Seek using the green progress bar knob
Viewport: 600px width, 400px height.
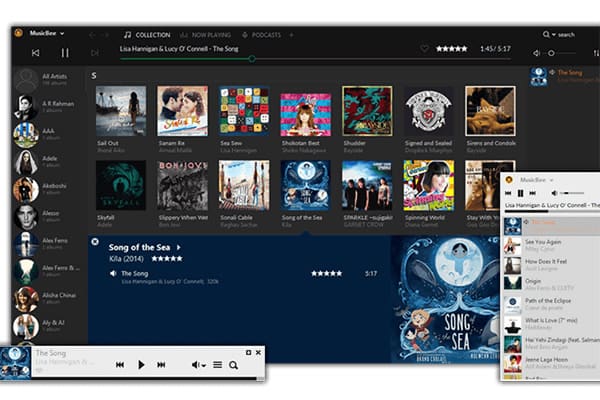252,59
